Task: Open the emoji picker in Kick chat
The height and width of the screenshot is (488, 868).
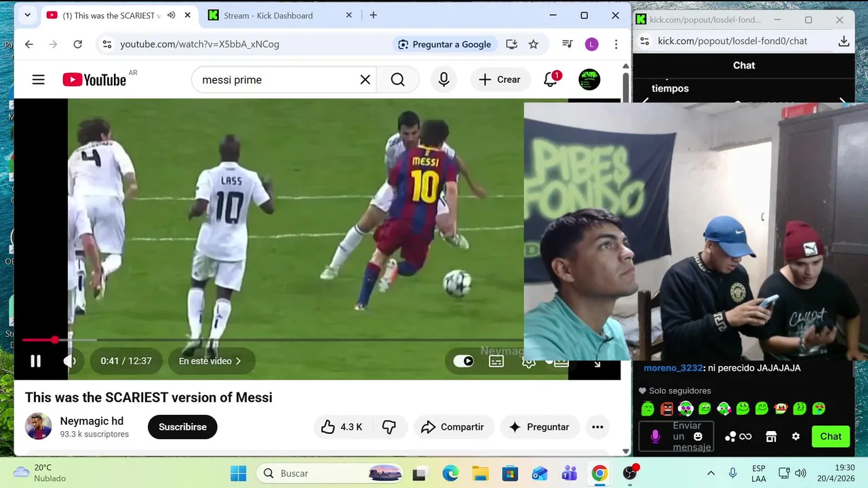Action: tap(698, 436)
